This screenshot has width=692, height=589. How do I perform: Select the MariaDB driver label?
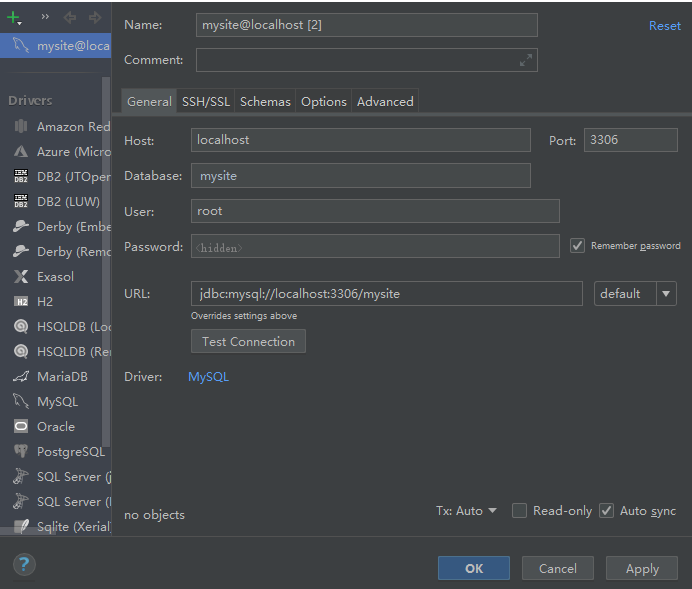pos(62,377)
